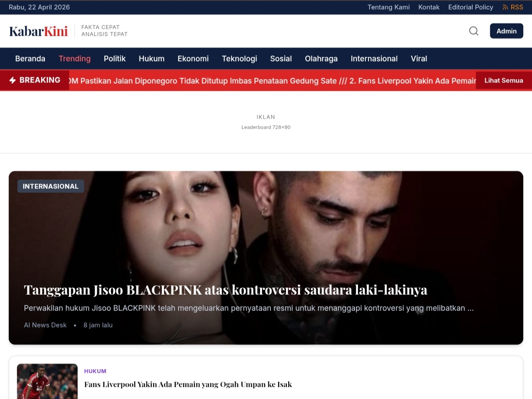
Task: Open the Olahraga section
Action: pyautogui.click(x=321, y=58)
